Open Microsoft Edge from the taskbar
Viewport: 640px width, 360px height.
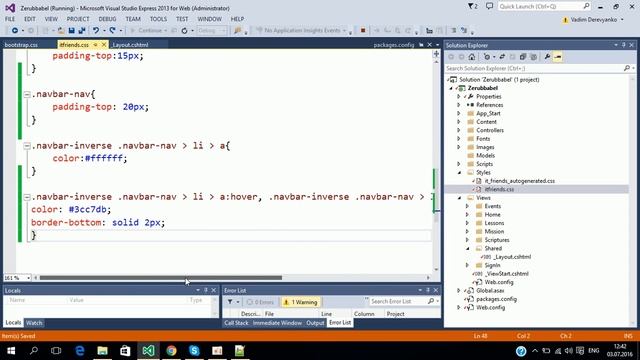coord(80,351)
